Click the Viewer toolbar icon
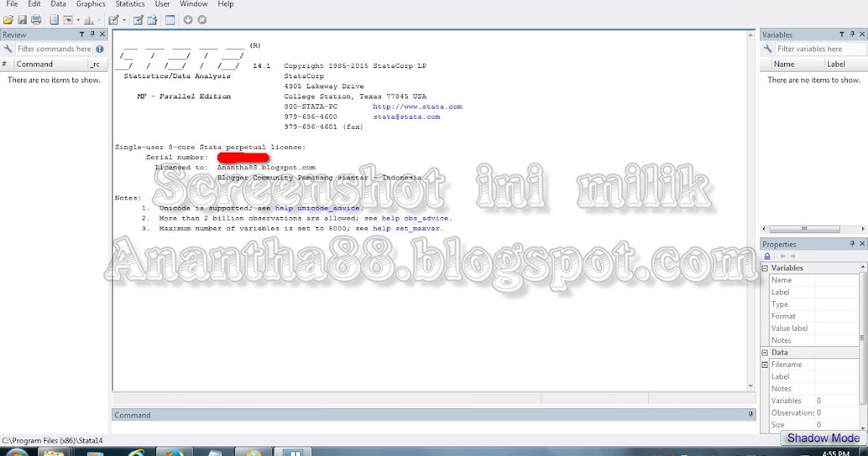The height and width of the screenshot is (456, 868). tap(68, 20)
